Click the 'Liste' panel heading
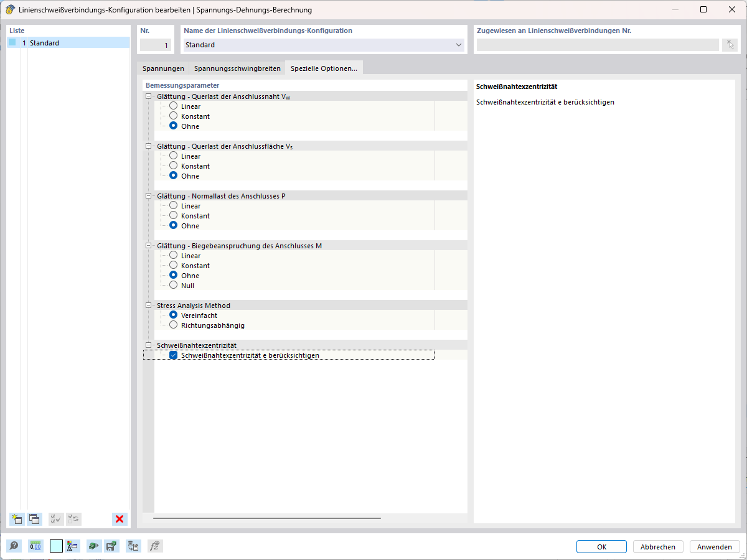The image size is (747, 560). [17, 30]
